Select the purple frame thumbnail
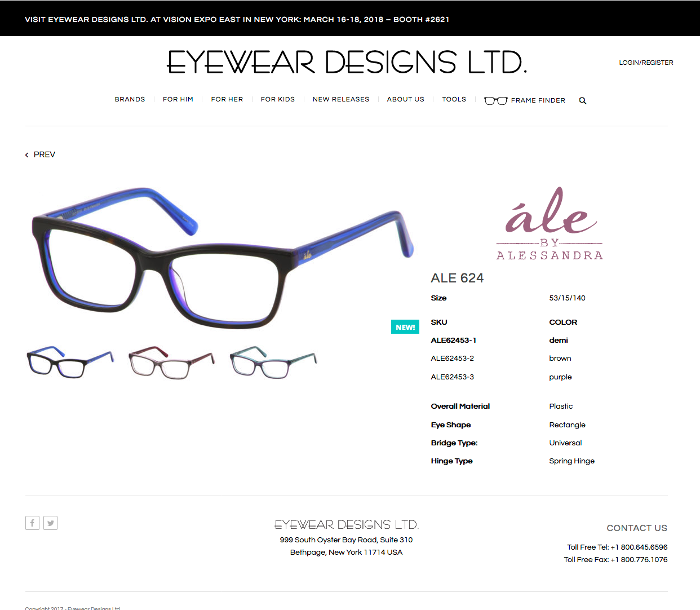 (273, 362)
